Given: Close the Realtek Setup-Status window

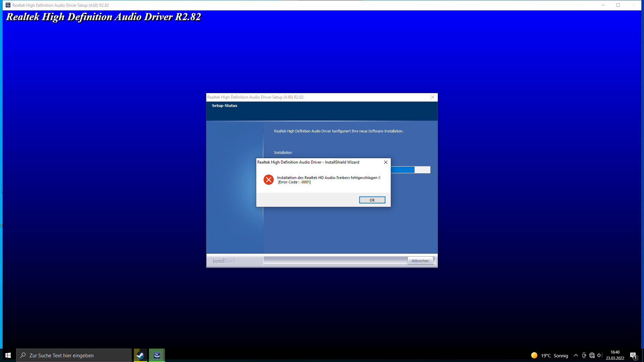Looking at the screenshot, I should tap(433, 97).
